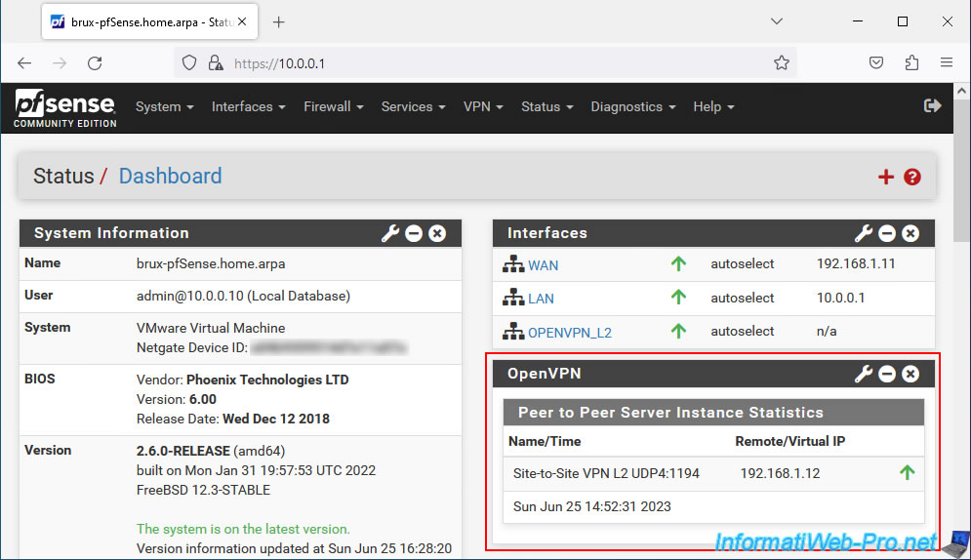The width and height of the screenshot is (971, 560).
Task: Open the WAN interface link
Action: tap(544, 264)
